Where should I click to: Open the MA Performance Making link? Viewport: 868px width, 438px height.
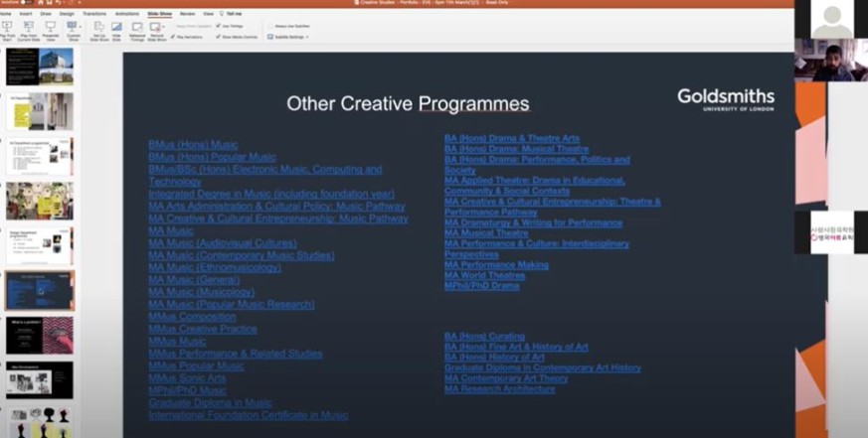click(x=496, y=265)
